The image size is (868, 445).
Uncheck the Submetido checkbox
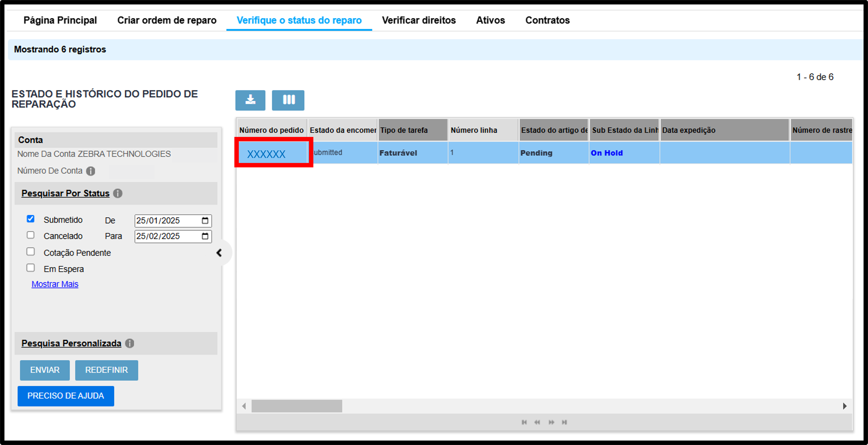(31, 219)
